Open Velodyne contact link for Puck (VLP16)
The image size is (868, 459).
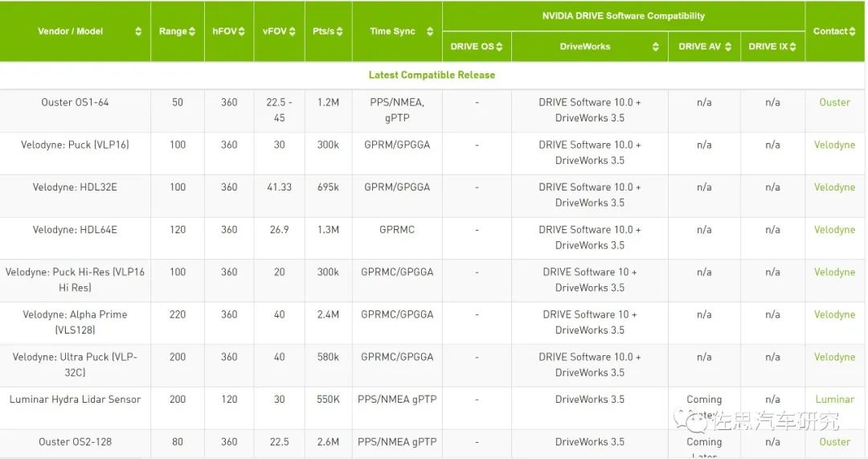(x=834, y=145)
